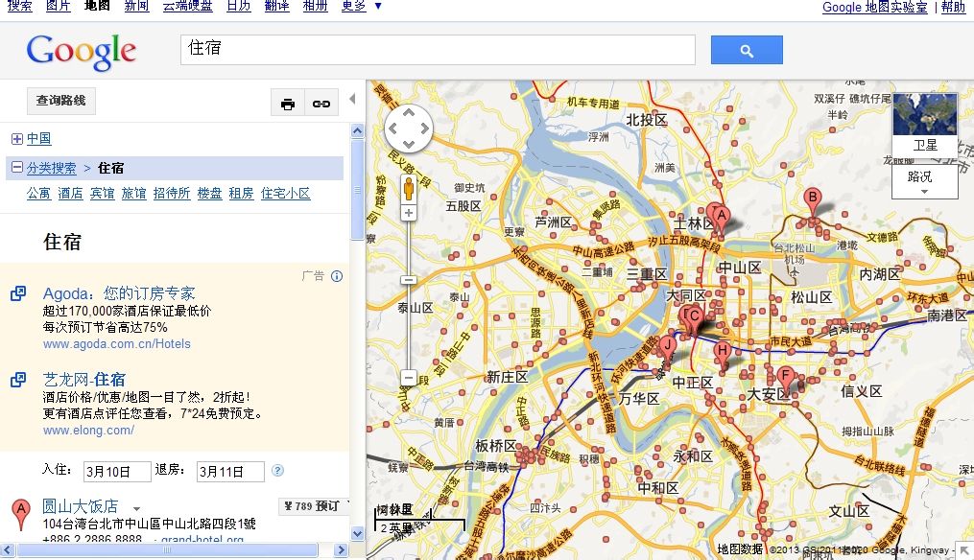Focus the search box containing 住宿
974x560 pixels.
click(x=438, y=50)
